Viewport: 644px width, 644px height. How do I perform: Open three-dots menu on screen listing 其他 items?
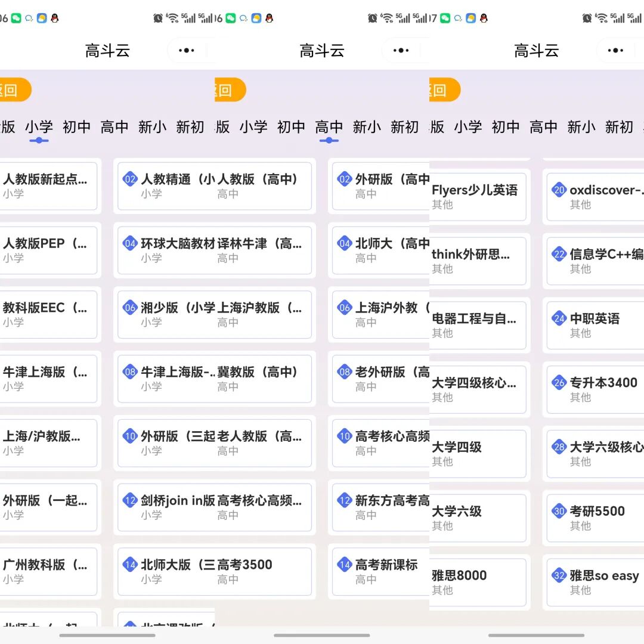[x=615, y=51]
